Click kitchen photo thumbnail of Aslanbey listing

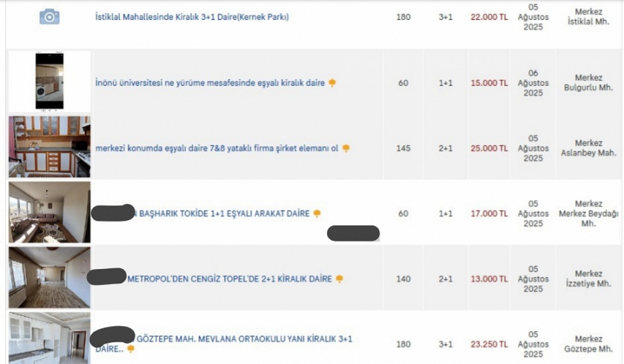(x=49, y=147)
